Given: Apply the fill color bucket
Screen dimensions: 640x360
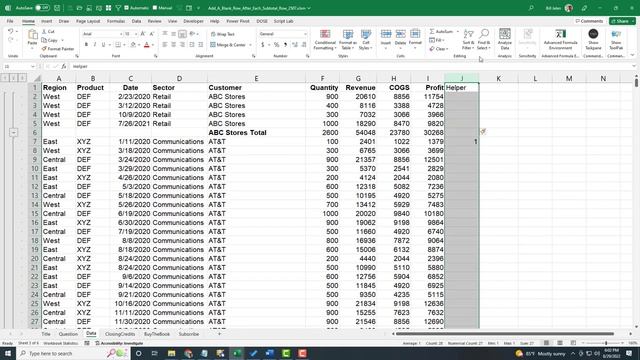Looking at the screenshot, I should 133,44.
